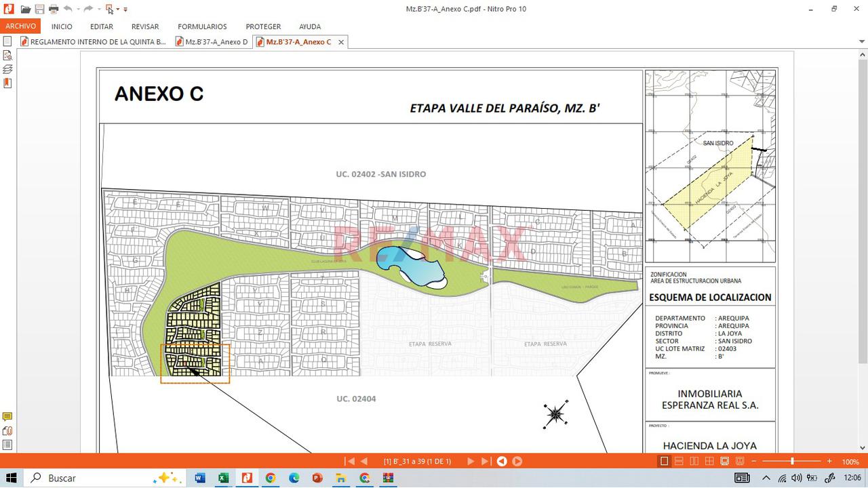Open the Attachments panel with the paperclip icon
This screenshot has width=868, height=488.
[x=7, y=431]
